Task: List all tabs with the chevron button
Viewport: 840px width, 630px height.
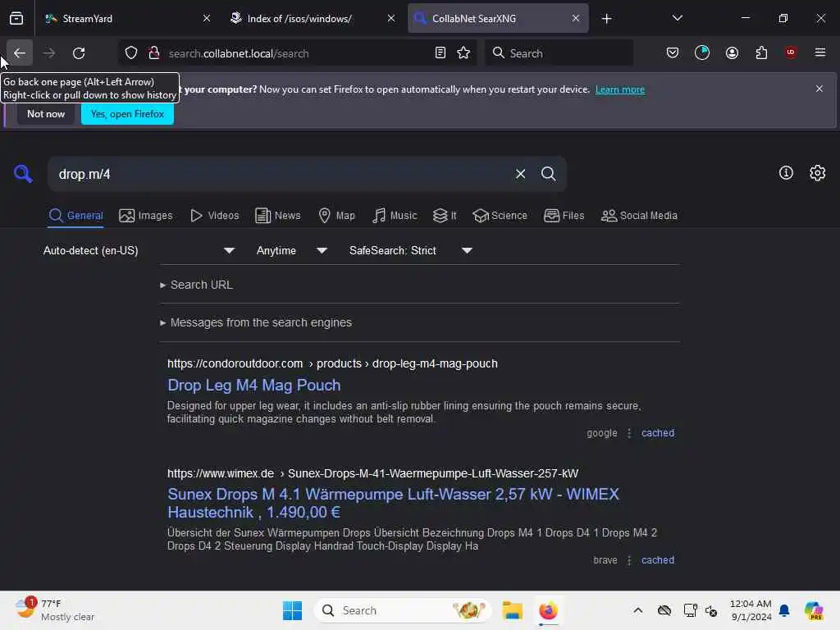Action: (x=677, y=18)
